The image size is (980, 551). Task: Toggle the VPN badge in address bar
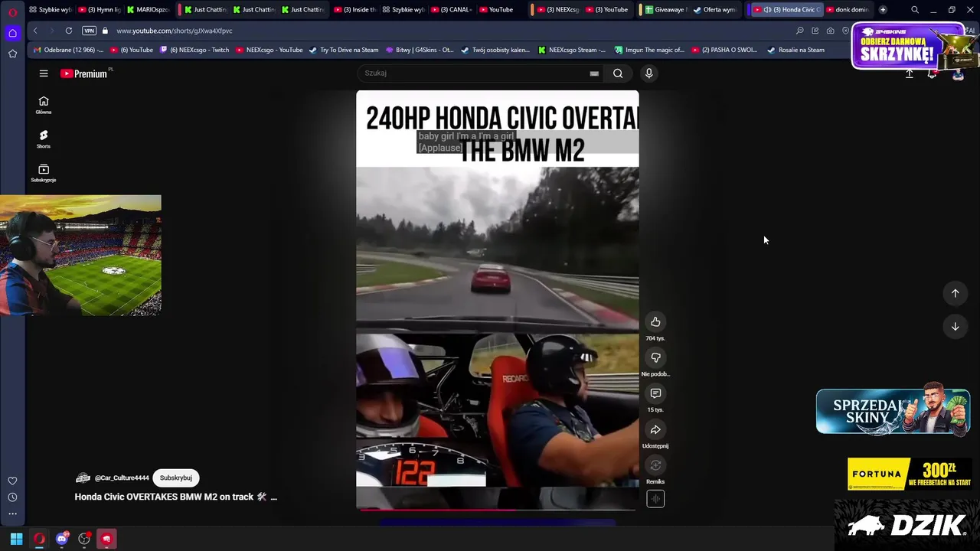coord(89,31)
